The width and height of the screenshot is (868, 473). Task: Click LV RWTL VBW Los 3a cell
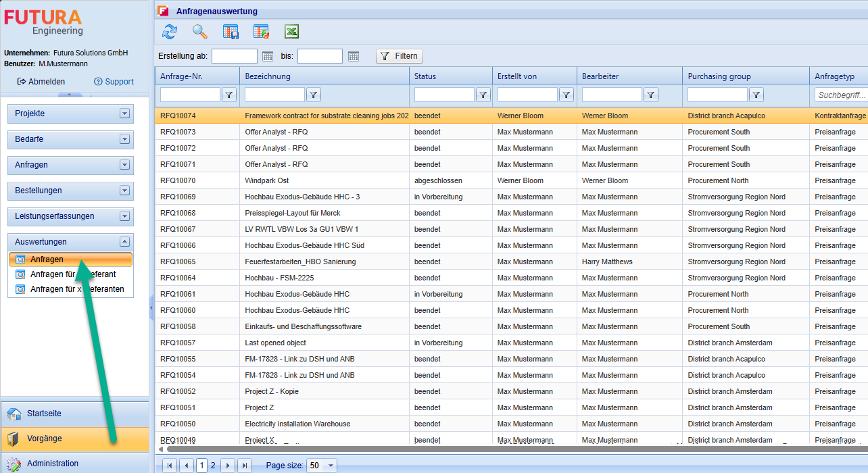pos(324,229)
